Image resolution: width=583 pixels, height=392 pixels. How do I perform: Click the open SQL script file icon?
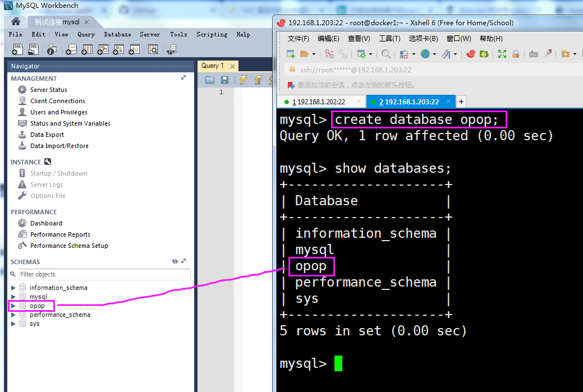(34, 49)
